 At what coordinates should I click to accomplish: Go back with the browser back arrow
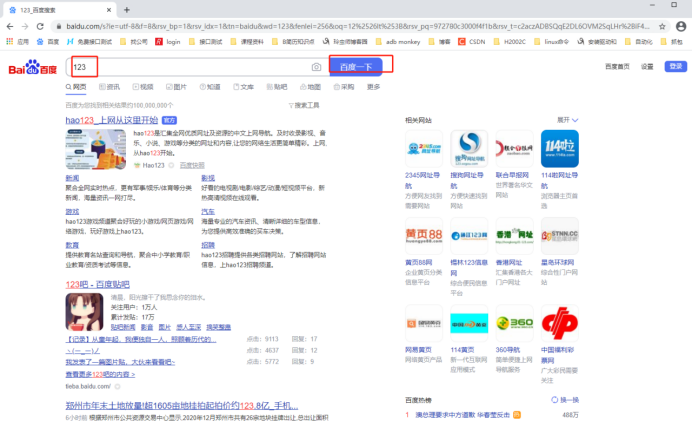click(x=10, y=27)
